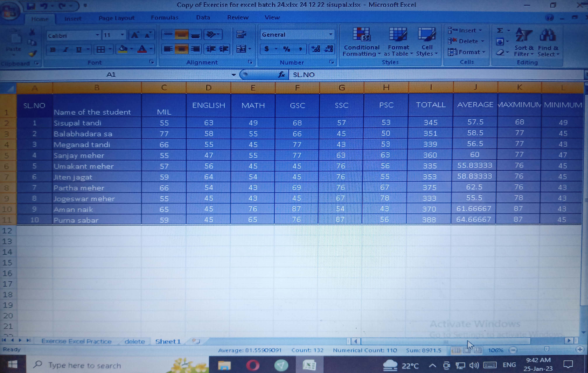Toggle Italic formatting button
The width and height of the screenshot is (588, 373).
pos(65,50)
